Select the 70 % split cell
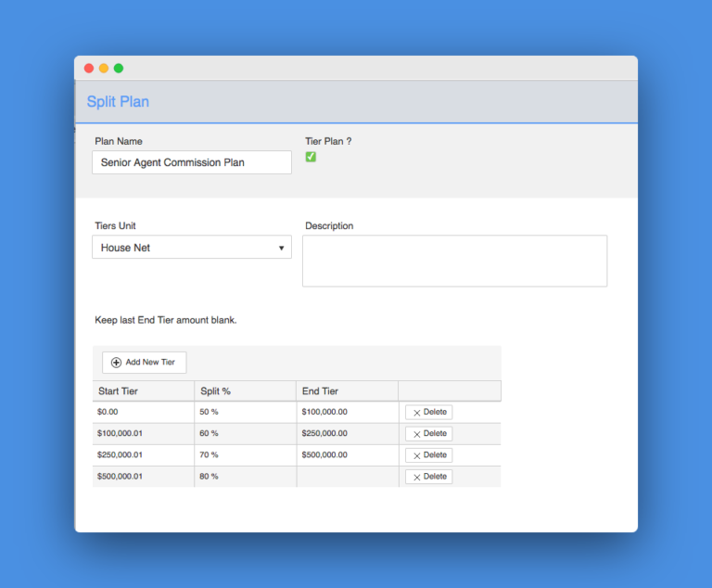This screenshot has width=712, height=588. (x=245, y=454)
